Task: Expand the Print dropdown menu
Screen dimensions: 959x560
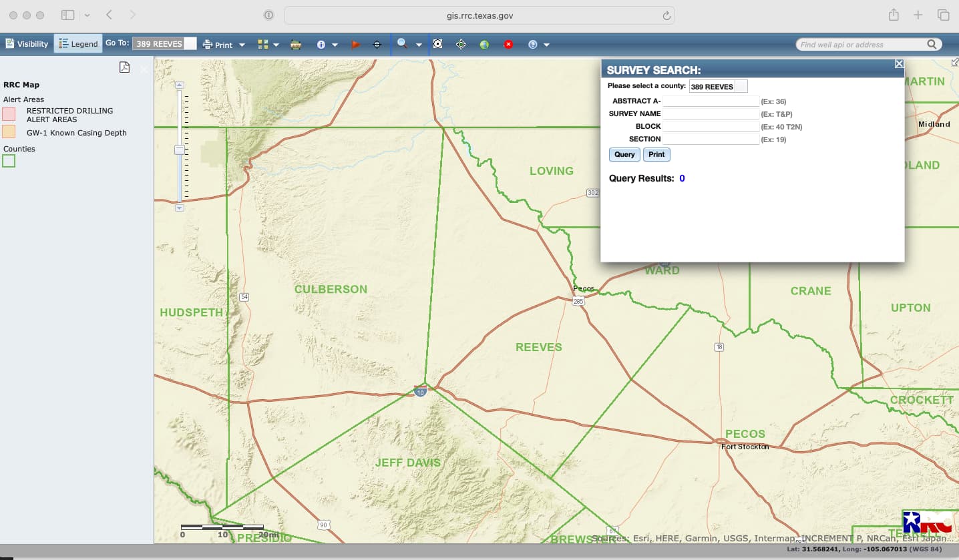Action: [242, 45]
